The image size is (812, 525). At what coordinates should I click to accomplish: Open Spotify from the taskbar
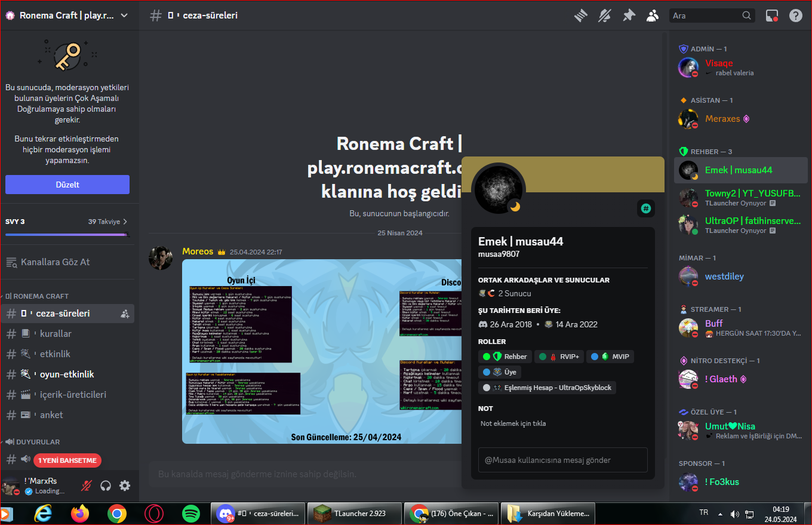click(190, 514)
